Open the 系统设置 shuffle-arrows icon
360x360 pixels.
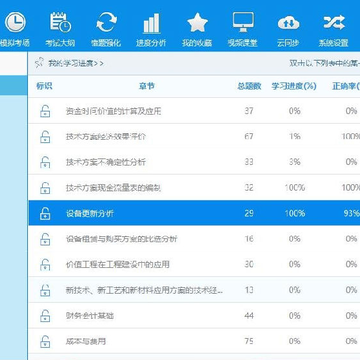tap(334, 22)
